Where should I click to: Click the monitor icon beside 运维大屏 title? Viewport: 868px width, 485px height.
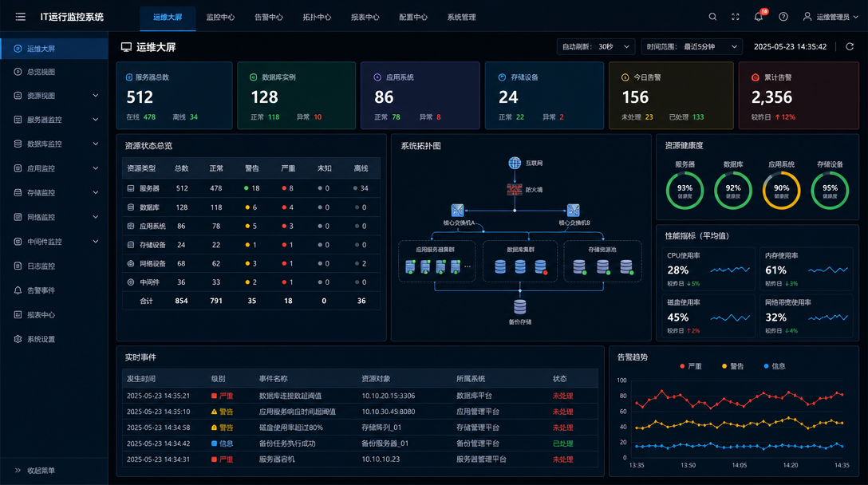pyautogui.click(x=126, y=47)
